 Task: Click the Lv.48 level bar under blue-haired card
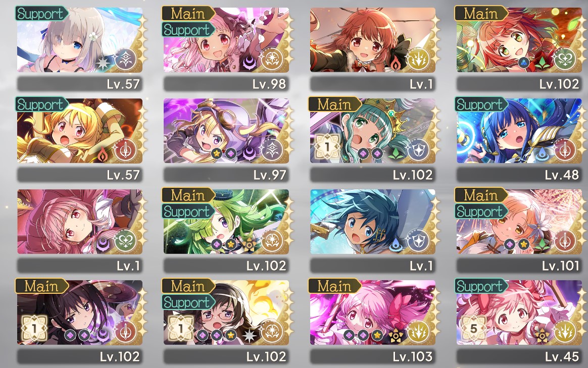pyautogui.click(x=519, y=175)
